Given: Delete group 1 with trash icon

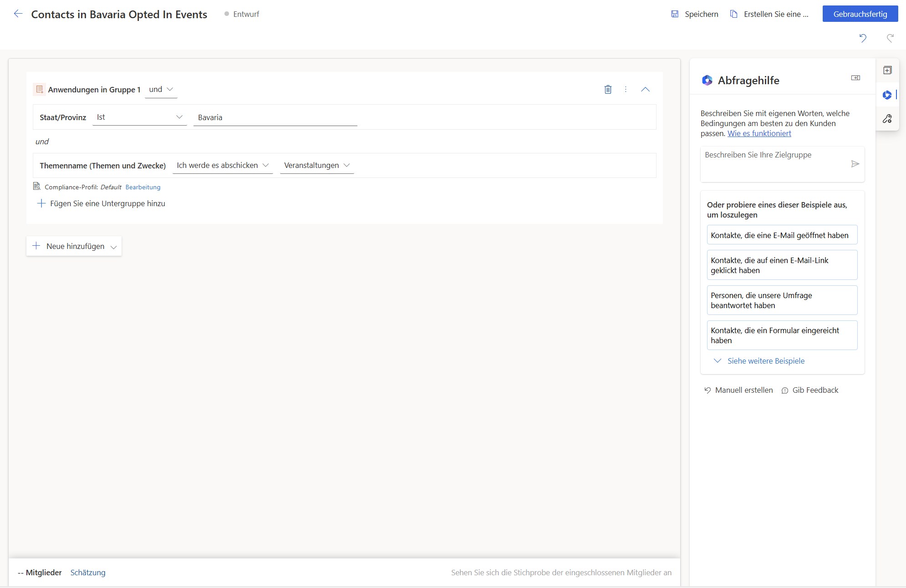Looking at the screenshot, I should [608, 90].
